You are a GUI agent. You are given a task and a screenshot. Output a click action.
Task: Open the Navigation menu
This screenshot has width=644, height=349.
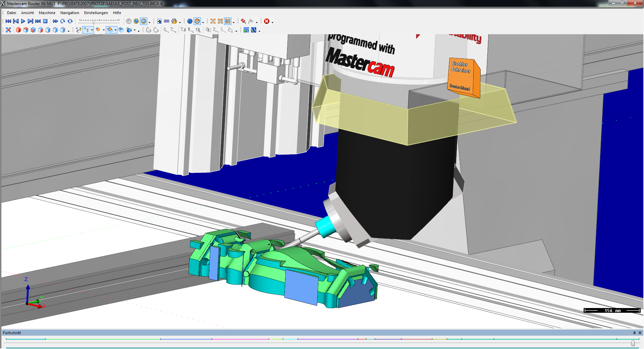point(70,13)
